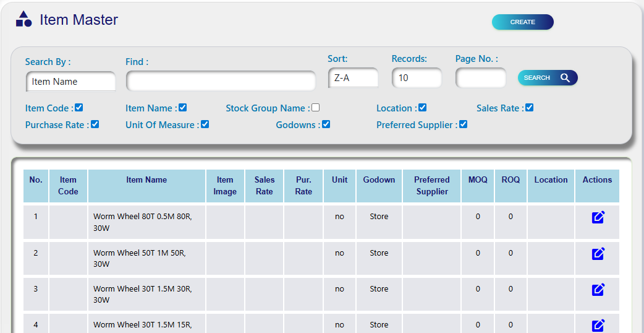Uncheck the Item Code checkbox

tap(79, 108)
